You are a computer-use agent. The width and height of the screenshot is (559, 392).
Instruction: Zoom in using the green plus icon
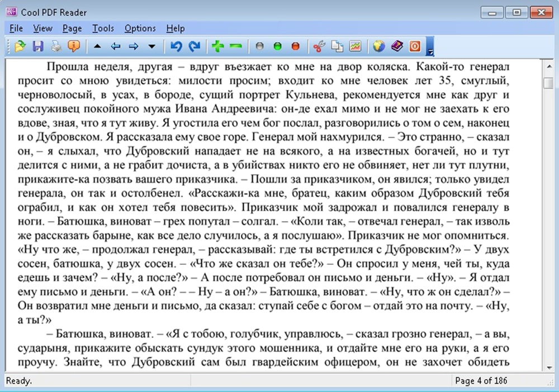(218, 47)
